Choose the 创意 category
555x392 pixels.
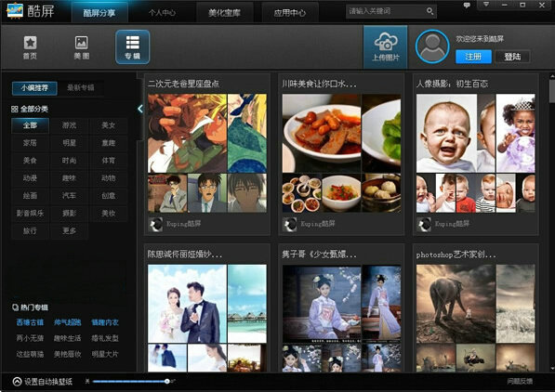(109, 195)
